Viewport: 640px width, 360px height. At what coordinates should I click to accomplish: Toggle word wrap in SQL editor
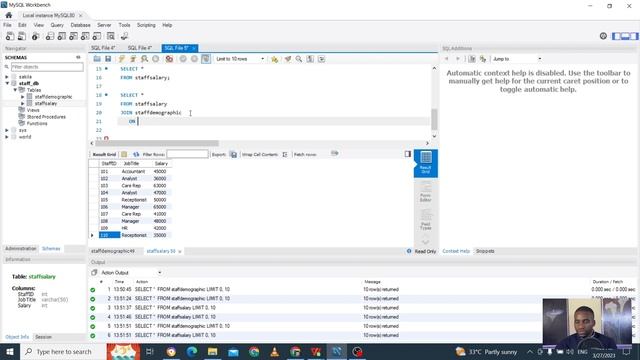(322, 59)
